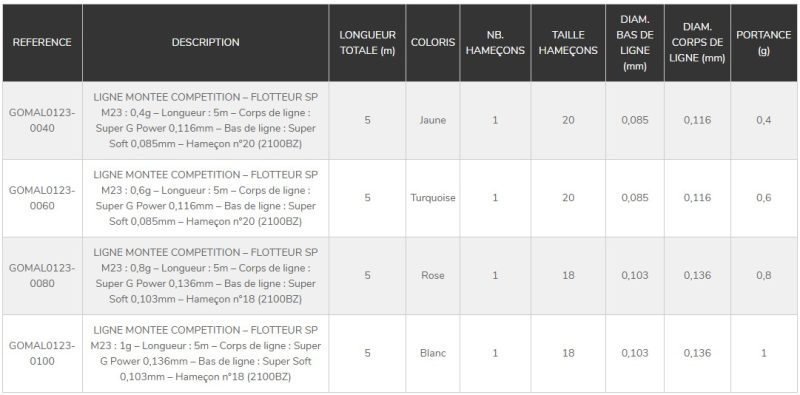Screen dimensions: 800x395
Task: Select the description of the 1g float line
Action: (206, 353)
